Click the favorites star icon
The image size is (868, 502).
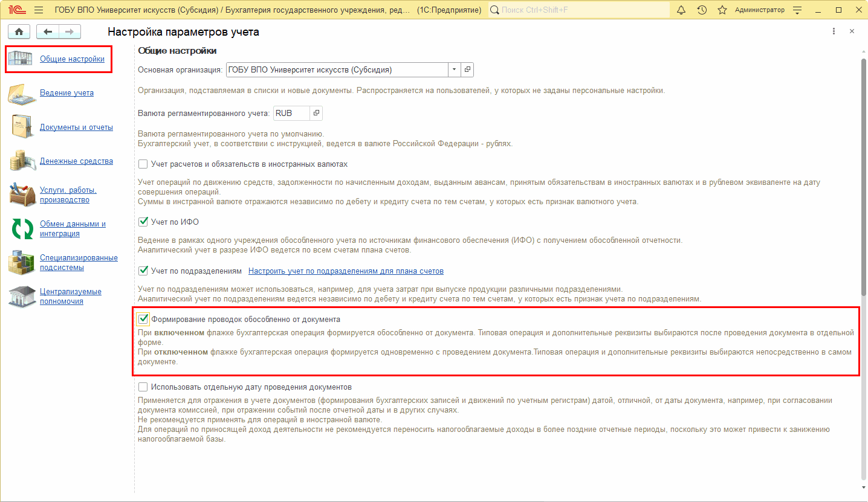click(x=722, y=10)
